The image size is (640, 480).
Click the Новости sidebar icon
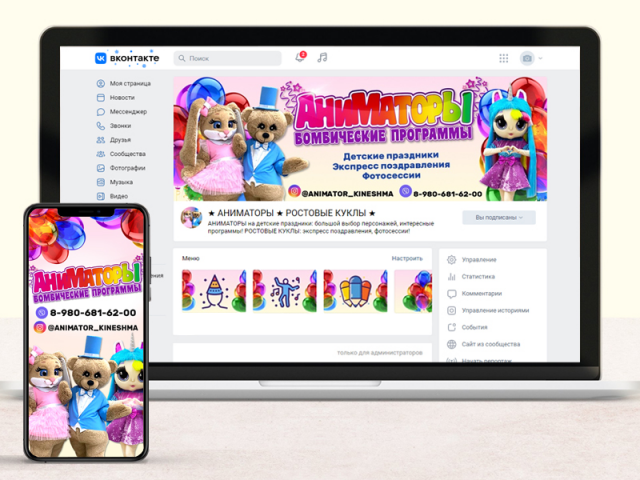point(100,98)
